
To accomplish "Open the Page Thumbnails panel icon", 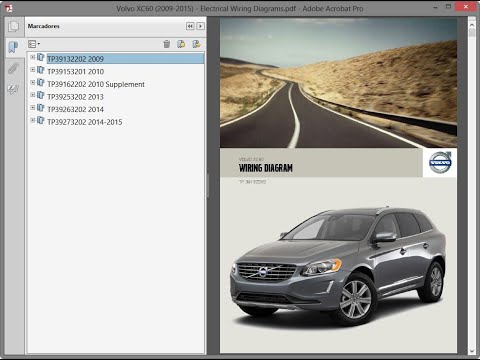I will point(14,26).
